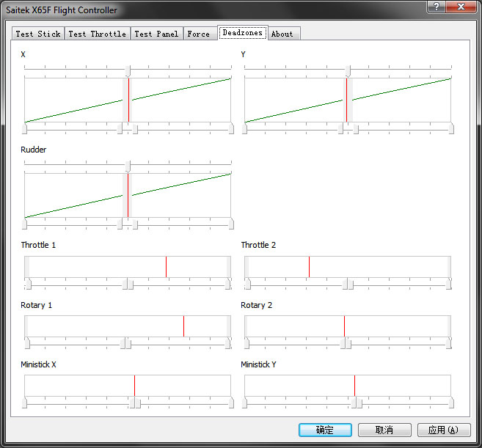Click X axis bottom far-left slider thumb
Screen dimensions: 482x448
click(25, 128)
